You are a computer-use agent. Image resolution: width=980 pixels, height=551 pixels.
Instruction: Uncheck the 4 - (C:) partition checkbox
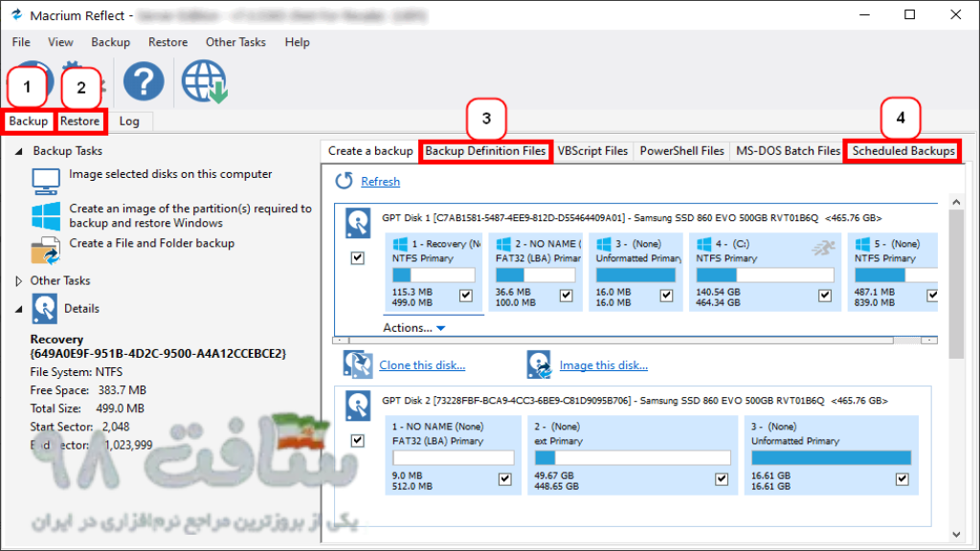[x=825, y=296]
